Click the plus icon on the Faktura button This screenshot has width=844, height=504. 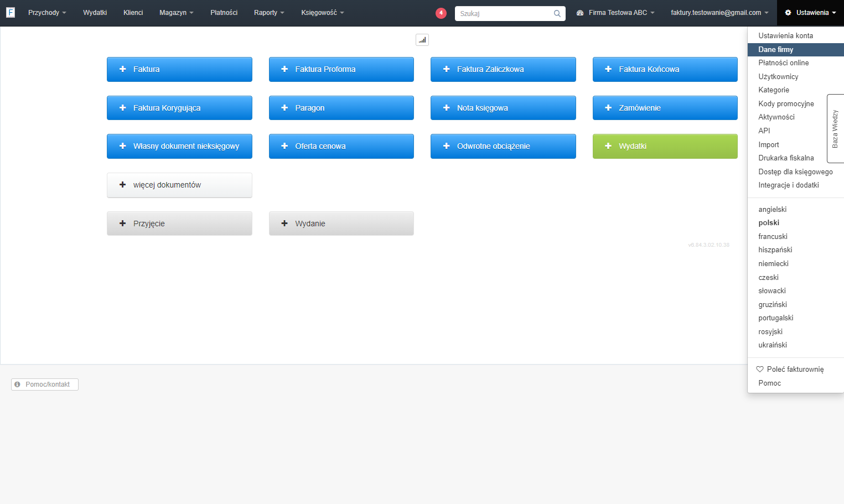click(123, 69)
